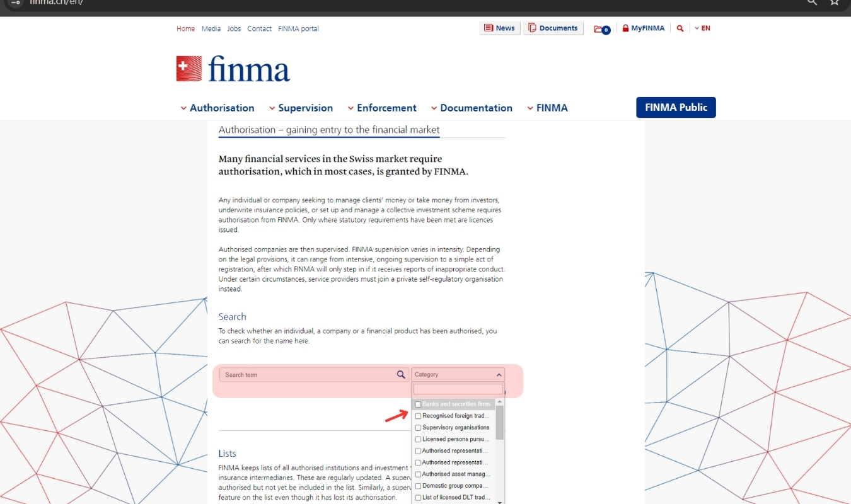Open the EN language selector

tap(702, 28)
